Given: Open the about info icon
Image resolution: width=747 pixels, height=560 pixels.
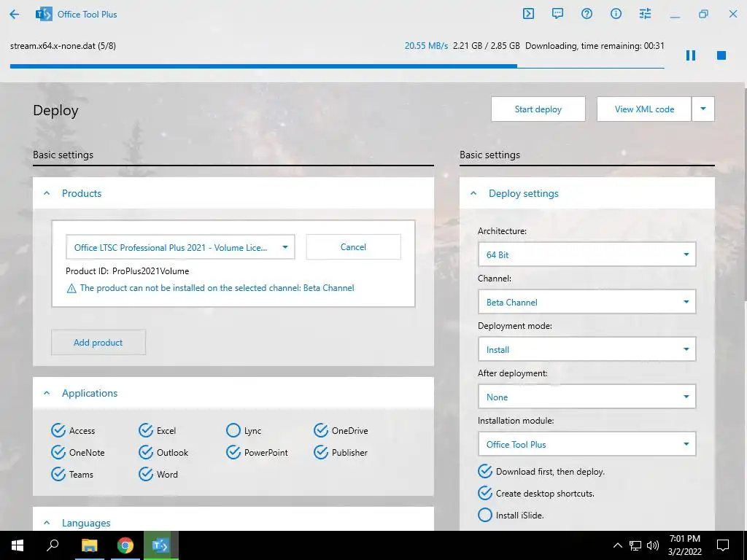Looking at the screenshot, I should pyautogui.click(x=616, y=14).
